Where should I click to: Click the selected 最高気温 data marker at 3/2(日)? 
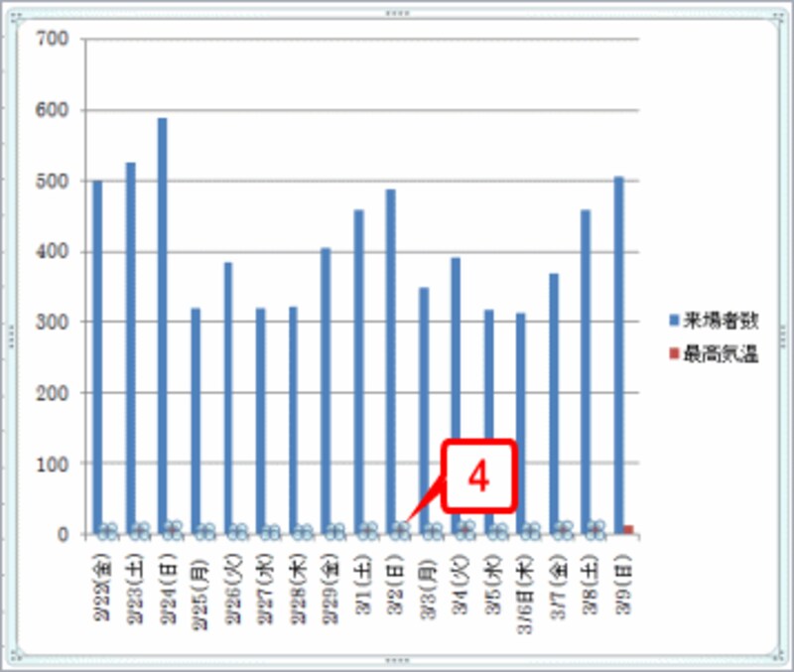(400, 530)
